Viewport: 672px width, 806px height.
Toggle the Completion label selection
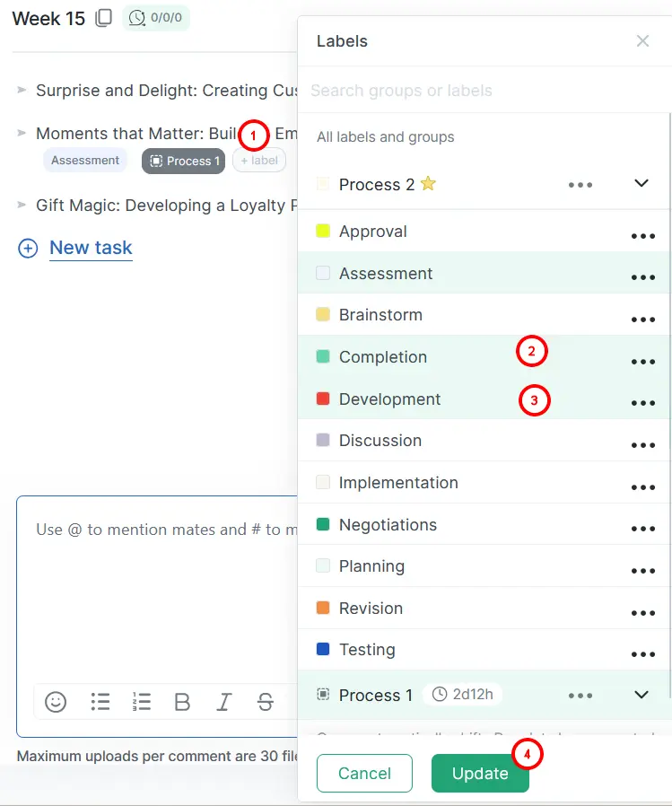click(383, 357)
